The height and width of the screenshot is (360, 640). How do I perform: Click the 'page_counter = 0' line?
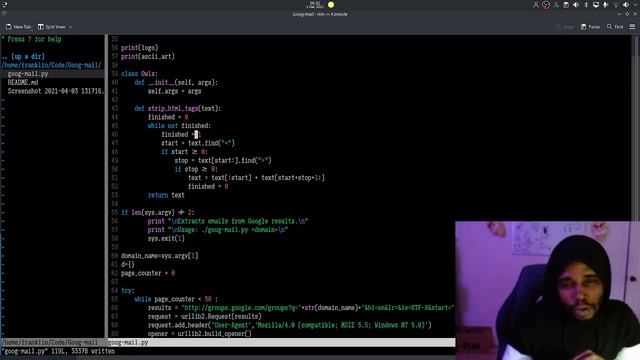tap(148, 273)
